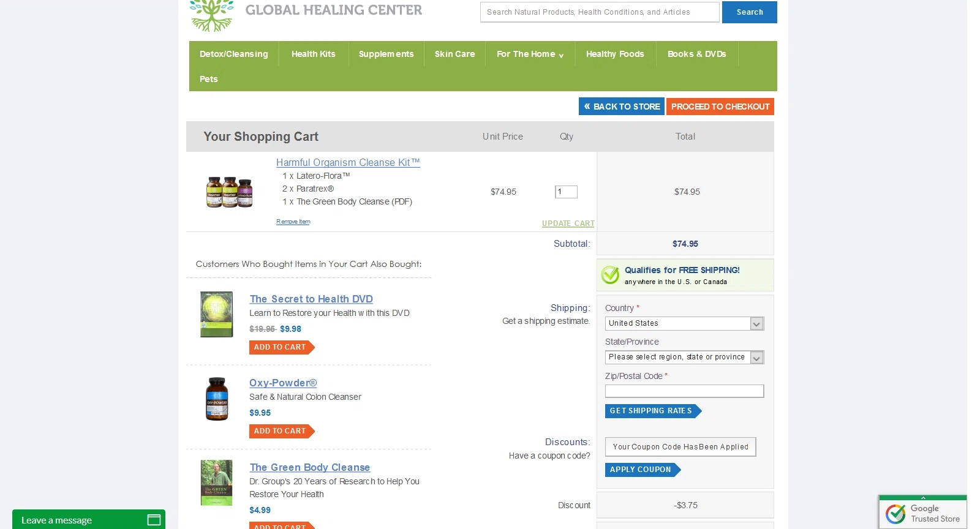Open the State/Province dropdown
This screenshot has width=980, height=529.
(684, 357)
